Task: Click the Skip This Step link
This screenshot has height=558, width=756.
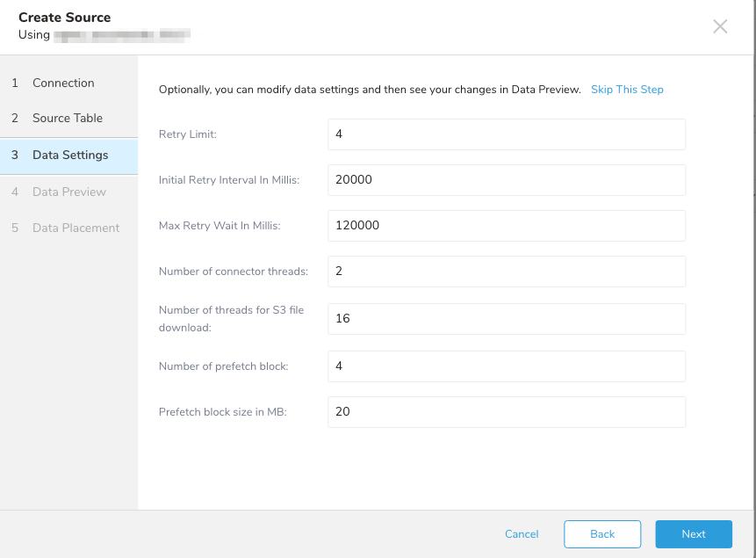Action: click(x=627, y=90)
